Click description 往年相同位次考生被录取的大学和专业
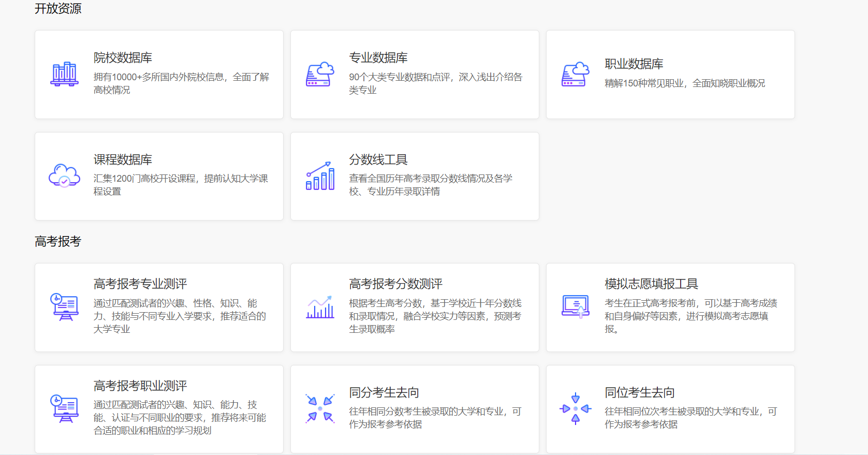Viewport: 868px width, 455px height. point(691,418)
